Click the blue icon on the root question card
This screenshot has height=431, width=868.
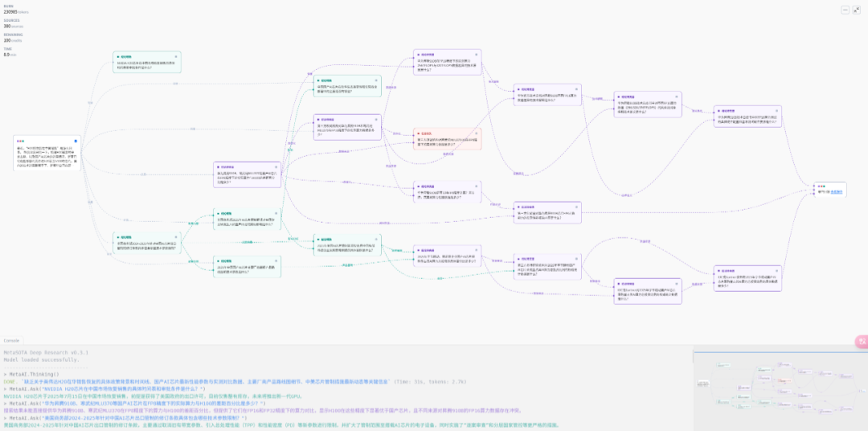(76, 141)
